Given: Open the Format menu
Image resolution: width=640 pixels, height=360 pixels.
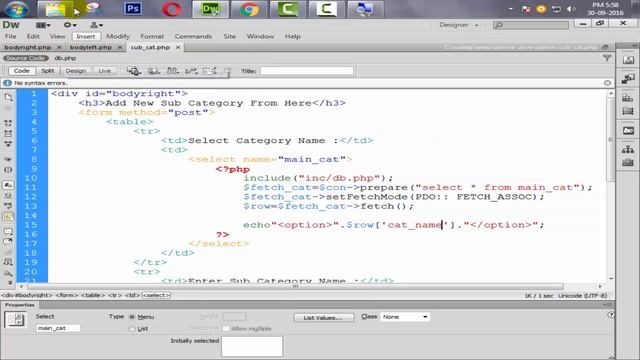Looking at the screenshot, I should pos(152,36).
